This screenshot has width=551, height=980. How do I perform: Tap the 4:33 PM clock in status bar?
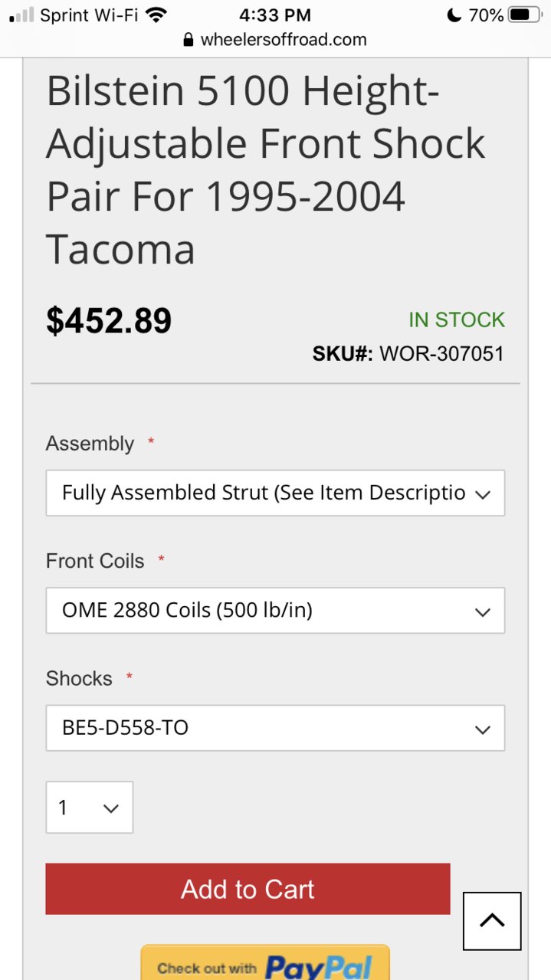275,15
